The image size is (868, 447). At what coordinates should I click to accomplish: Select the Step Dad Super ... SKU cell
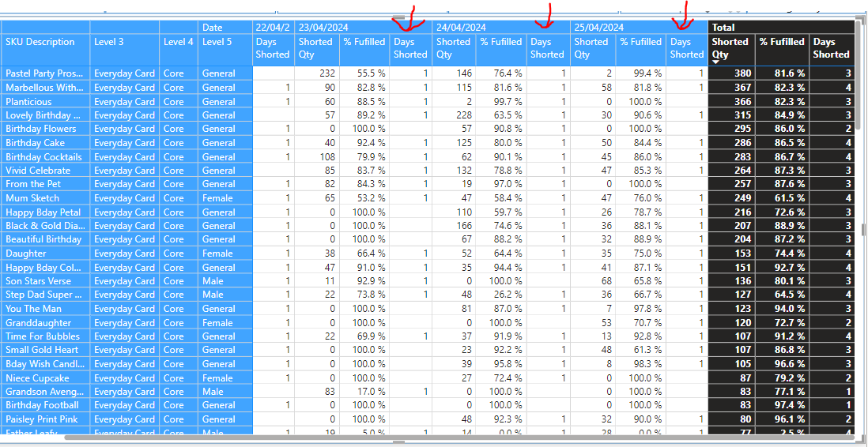coord(43,295)
